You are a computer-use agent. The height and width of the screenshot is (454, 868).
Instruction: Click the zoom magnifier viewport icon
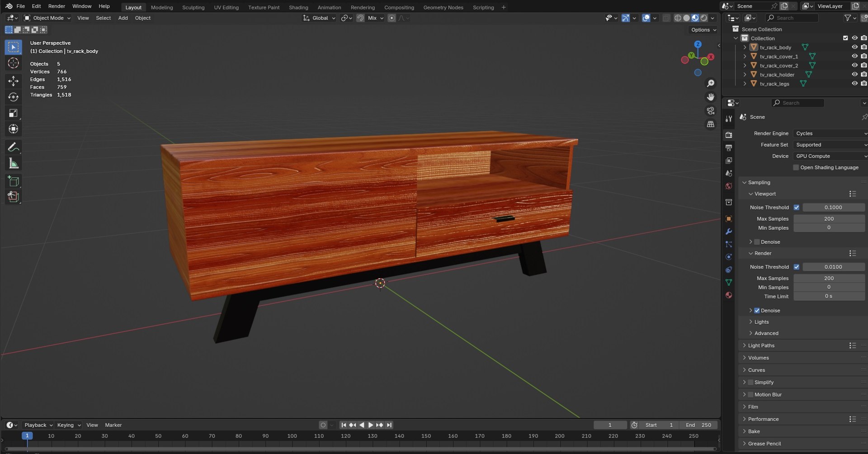point(711,83)
